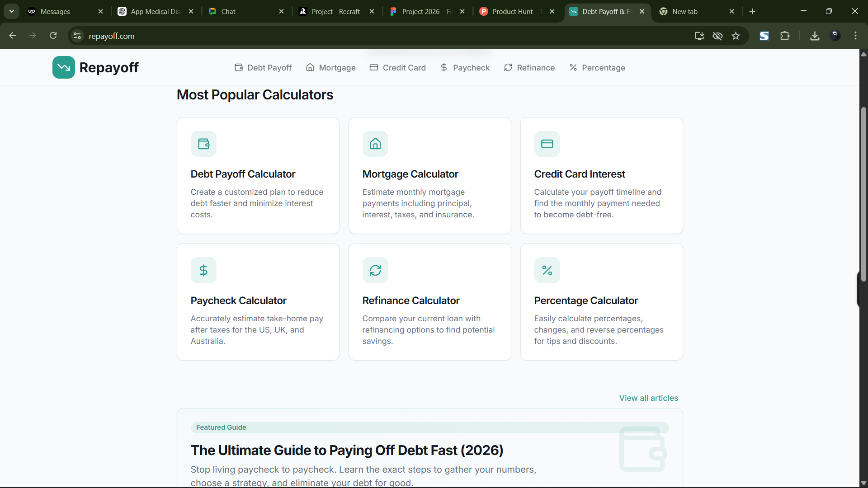The height and width of the screenshot is (488, 868).
Task: Reload the page with the refresh button
Action: pyautogui.click(x=53, y=36)
